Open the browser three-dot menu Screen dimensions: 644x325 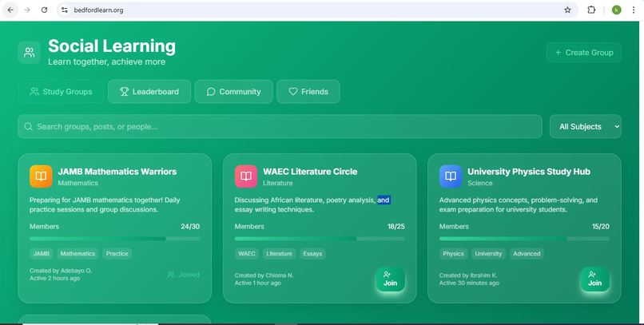(634, 10)
